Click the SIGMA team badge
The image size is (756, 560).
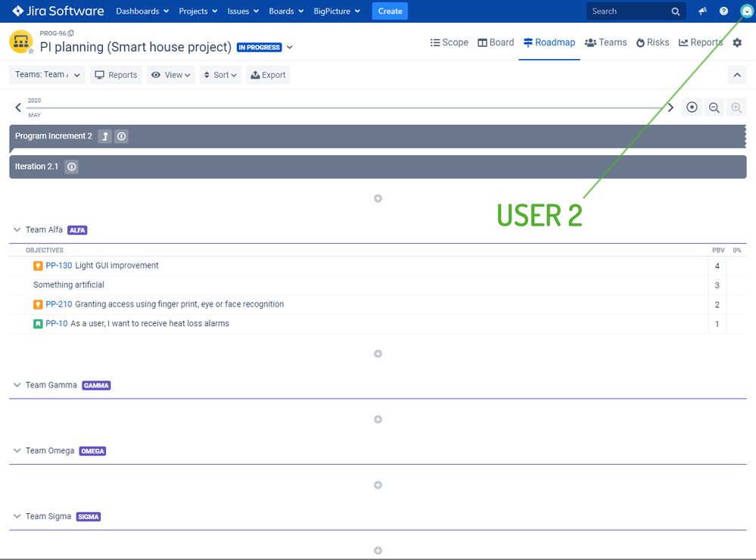(89, 517)
